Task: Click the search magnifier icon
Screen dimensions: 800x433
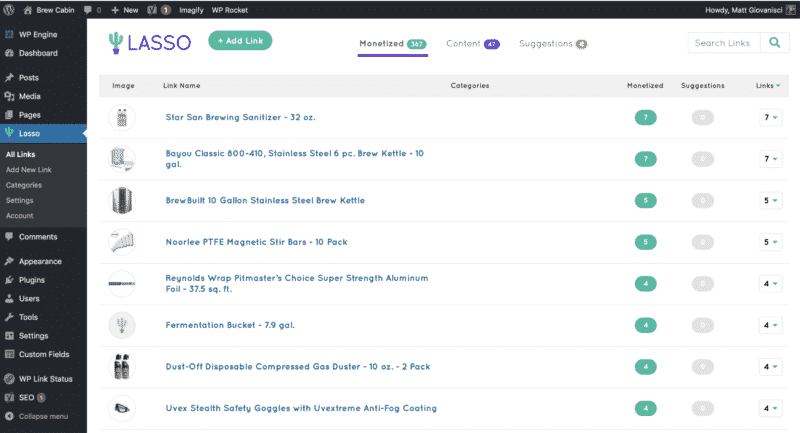Action: coord(774,43)
